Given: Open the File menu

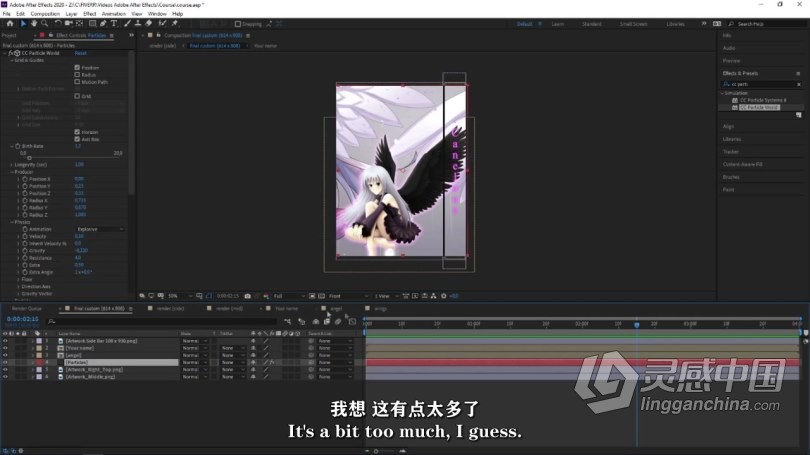Looking at the screenshot, I should [x=7, y=14].
